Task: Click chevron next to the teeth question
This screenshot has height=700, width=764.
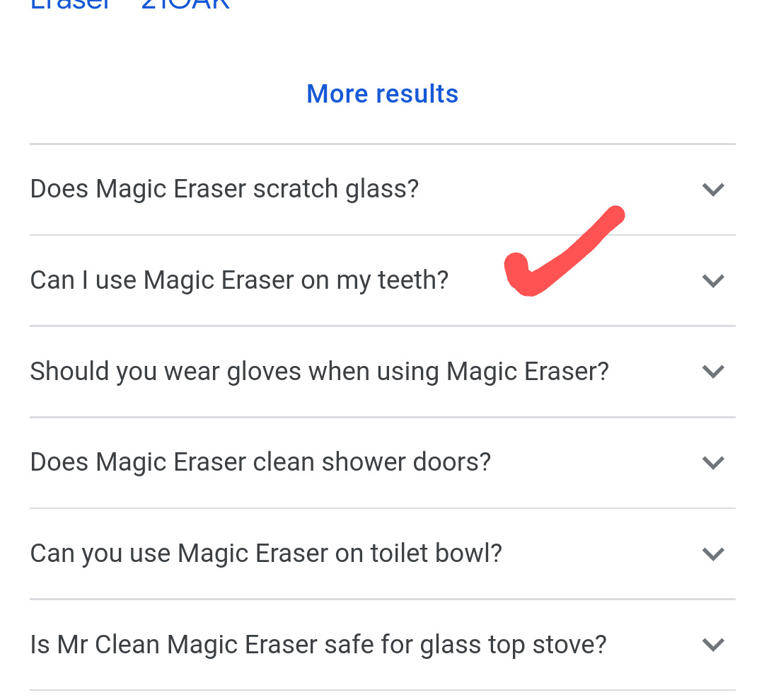Action: (x=713, y=281)
